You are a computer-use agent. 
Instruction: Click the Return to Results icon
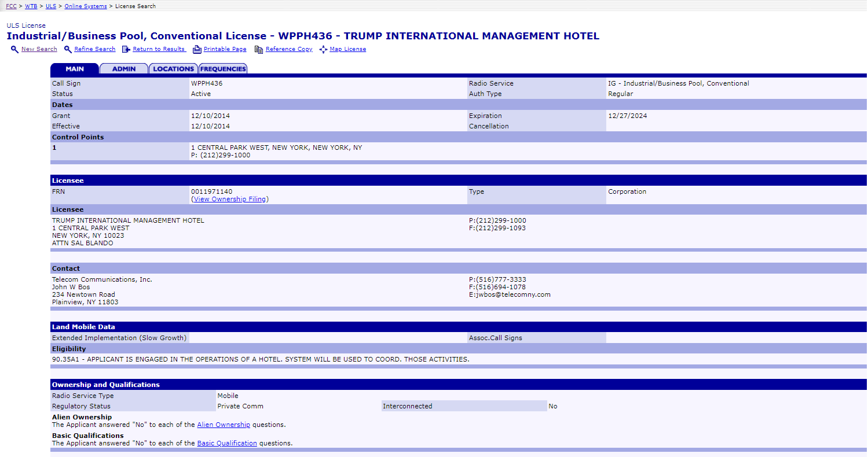pyautogui.click(x=126, y=49)
